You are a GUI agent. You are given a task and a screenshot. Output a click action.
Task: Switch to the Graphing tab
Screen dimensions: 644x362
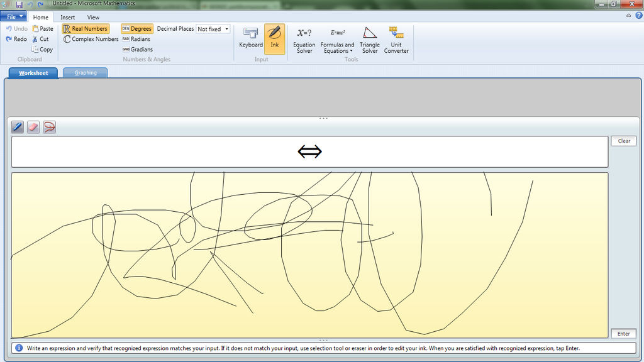86,73
